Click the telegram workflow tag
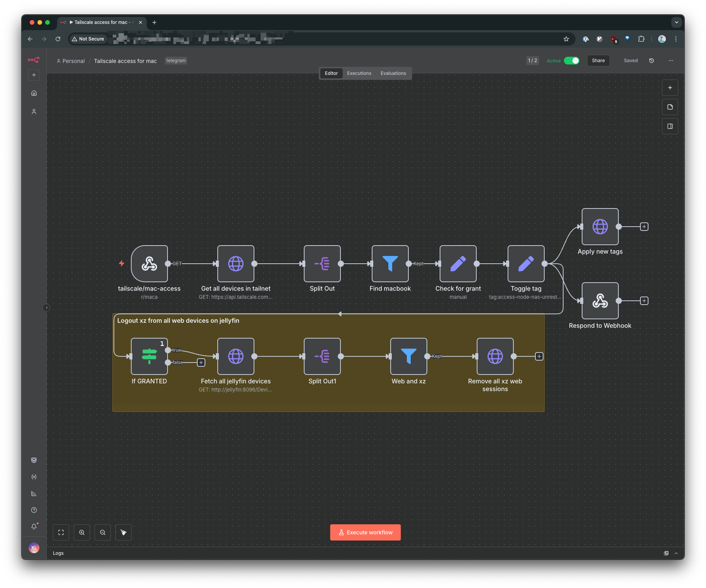The width and height of the screenshot is (706, 588). 176,61
